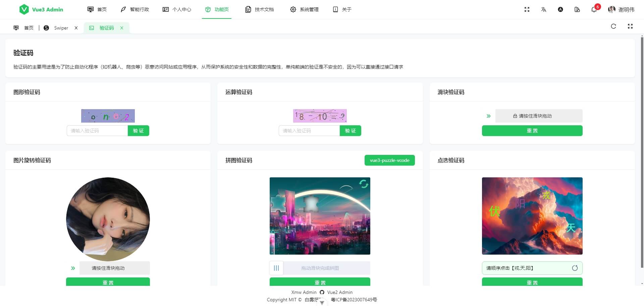This screenshot has width=644, height=306.
Task: Refresh the 点选验证码 challenge
Action: tap(575, 268)
